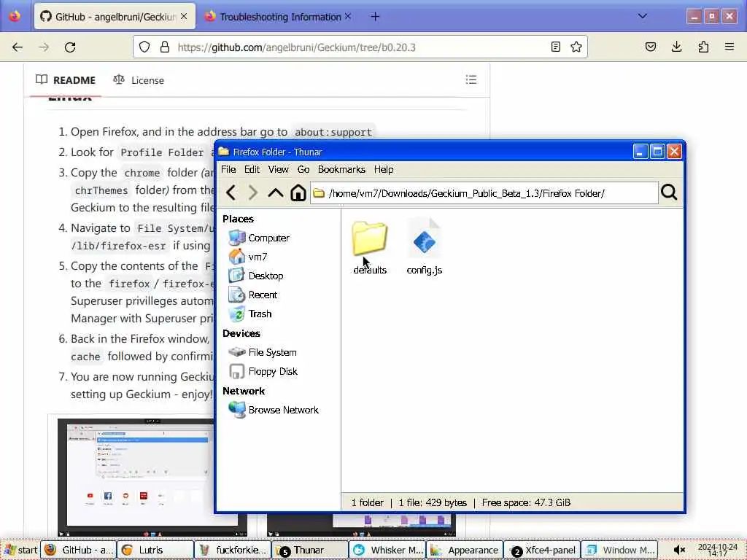This screenshot has width=747, height=560.
Task: Toggle reader view in address bar
Action: click(555, 47)
